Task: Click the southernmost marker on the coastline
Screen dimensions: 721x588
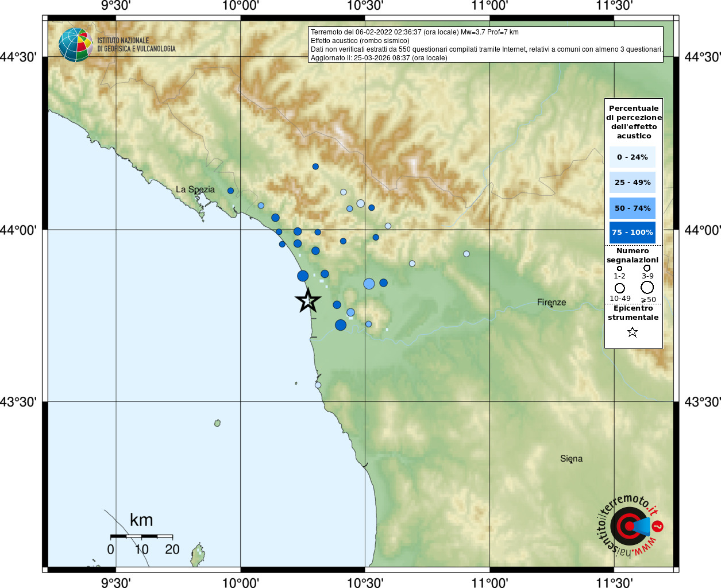Action: 318,385
